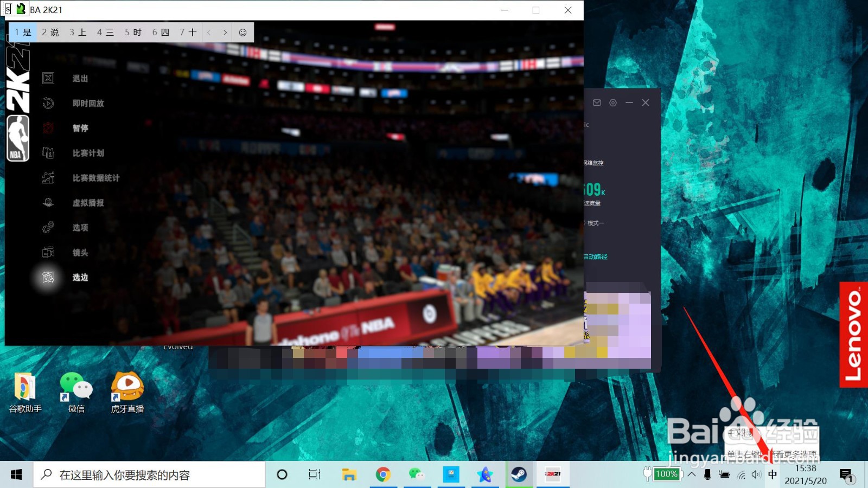The width and height of the screenshot is (868, 488).
Task: Select the 退出 icon in game menu
Action: point(48,78)
